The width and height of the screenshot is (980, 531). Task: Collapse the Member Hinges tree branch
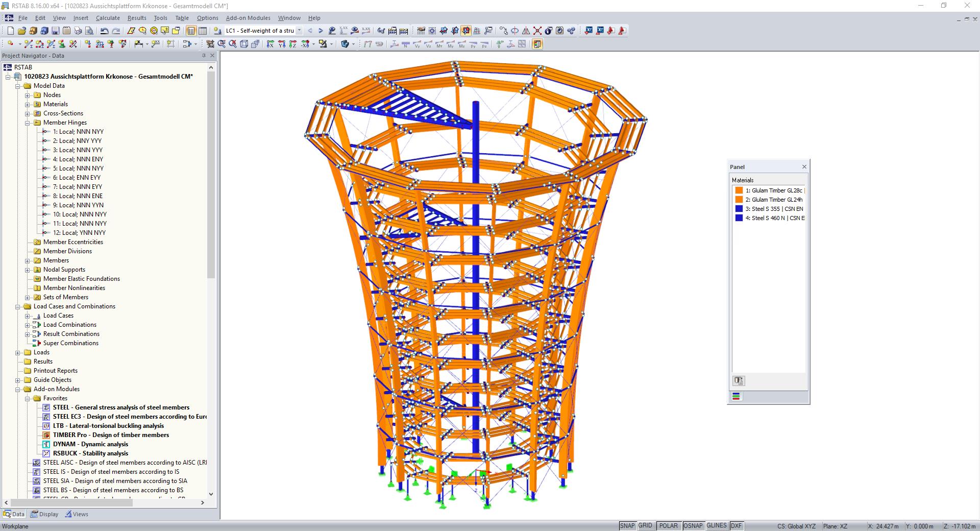pyautogui.click(x=28, y=123)
